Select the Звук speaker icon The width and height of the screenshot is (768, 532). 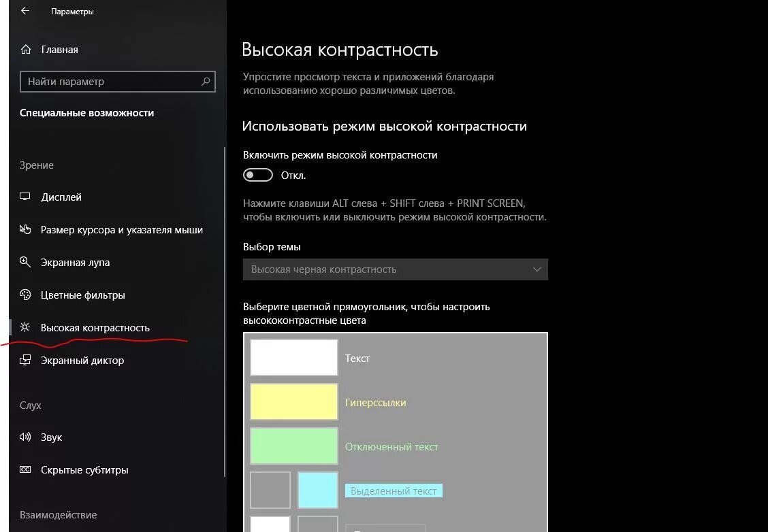click(25, 437)
